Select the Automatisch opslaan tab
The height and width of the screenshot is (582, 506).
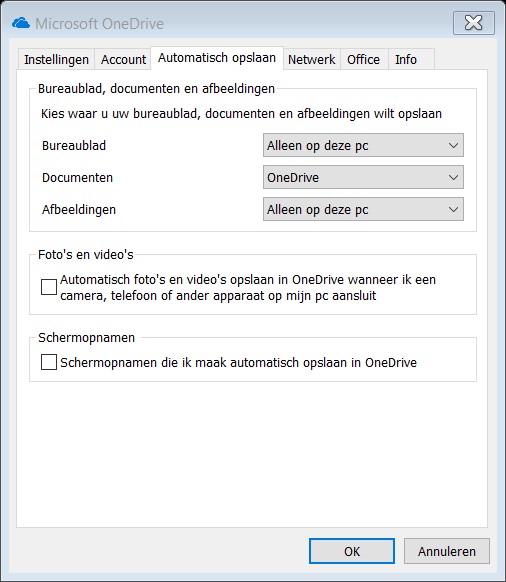click(x=217, y=58)
